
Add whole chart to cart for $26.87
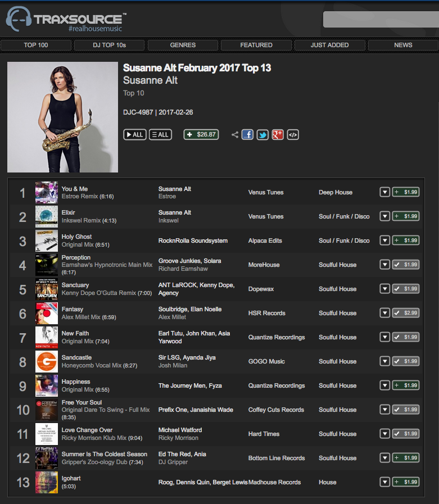[201, 135]
